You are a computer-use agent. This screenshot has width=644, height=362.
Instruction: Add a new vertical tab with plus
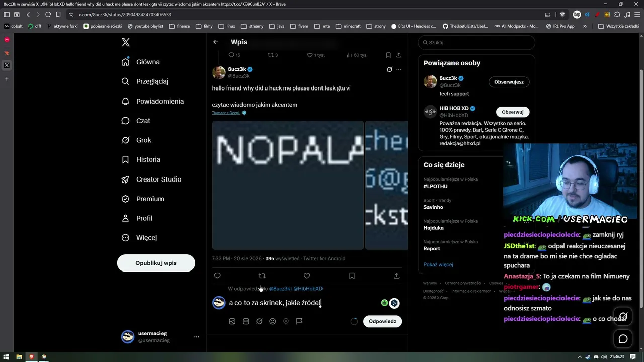tap(7, 79)
